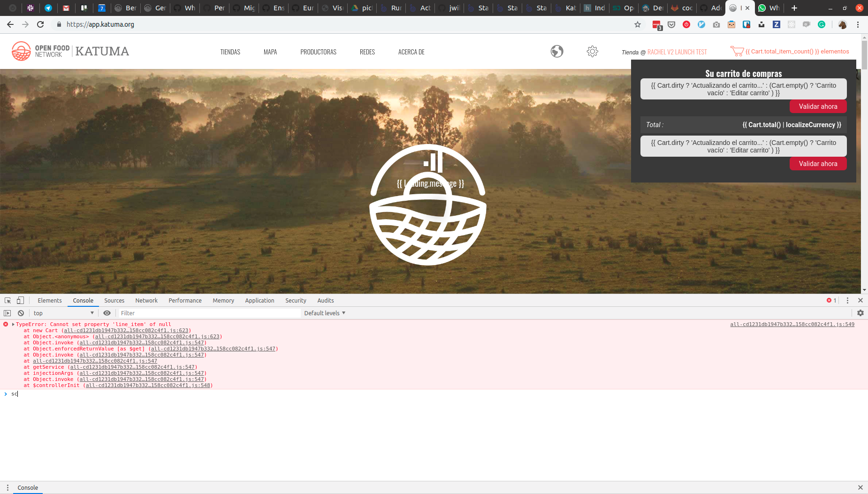868x494 pixels.
Task: Clear the console output
Action: (x=21, y=313)
